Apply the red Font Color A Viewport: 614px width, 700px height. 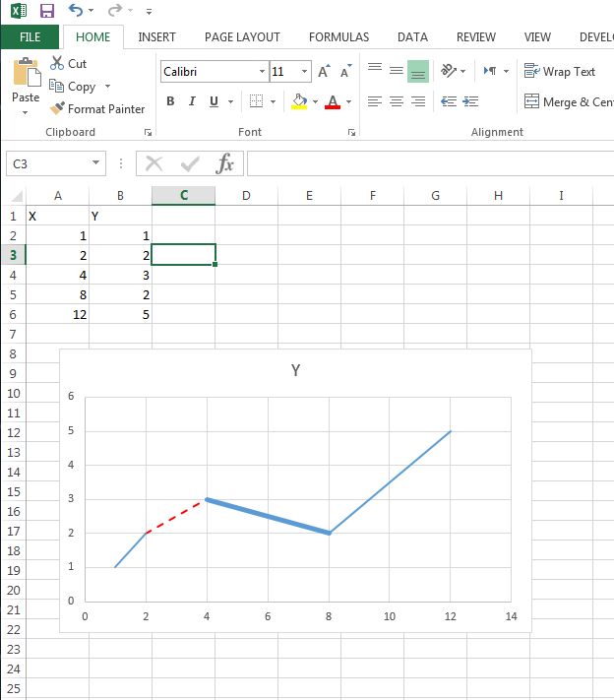pyautogui.click(x=333, y=101)
